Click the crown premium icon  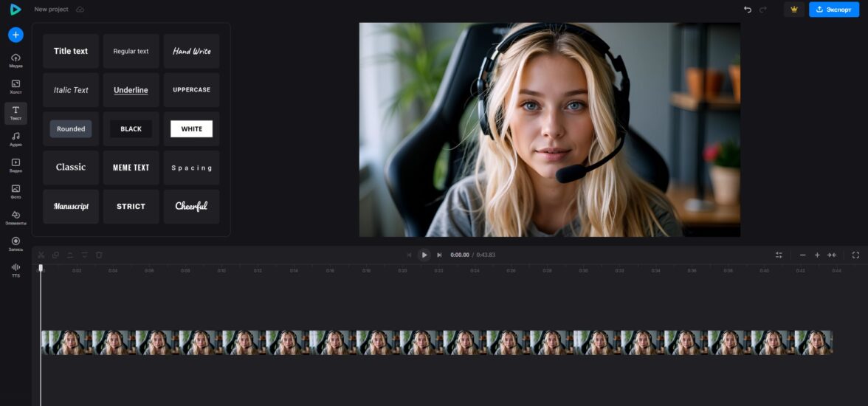[x=794, y=10]
